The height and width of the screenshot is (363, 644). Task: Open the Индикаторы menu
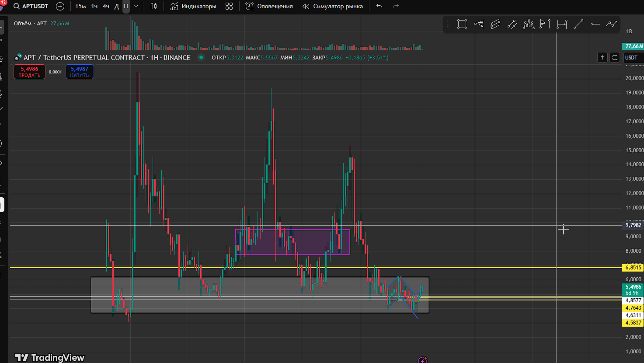click(193, 6)
